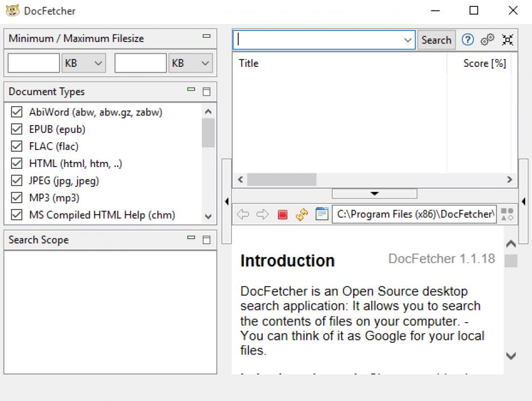Click the refresh page icon in preview
The width and height of the screenshot is (532, 401).
pos(302,215)
